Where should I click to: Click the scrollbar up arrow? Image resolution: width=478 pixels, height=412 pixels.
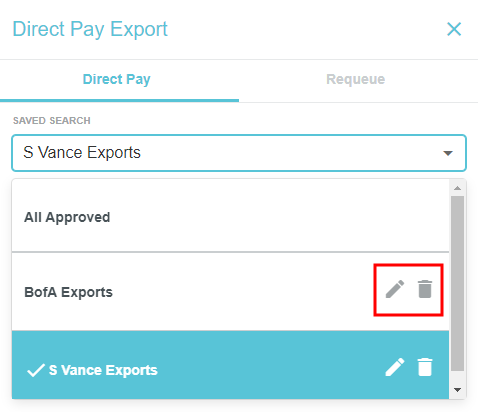coord(457,188)
